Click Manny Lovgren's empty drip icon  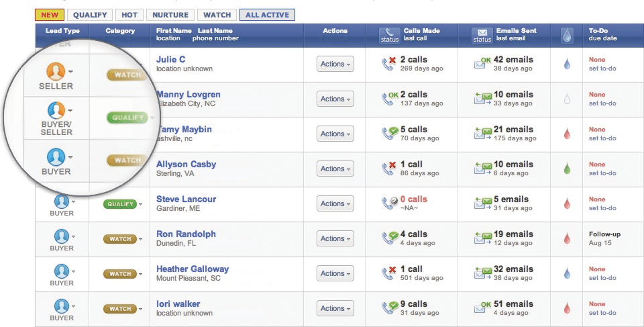[x=567, y=99]
